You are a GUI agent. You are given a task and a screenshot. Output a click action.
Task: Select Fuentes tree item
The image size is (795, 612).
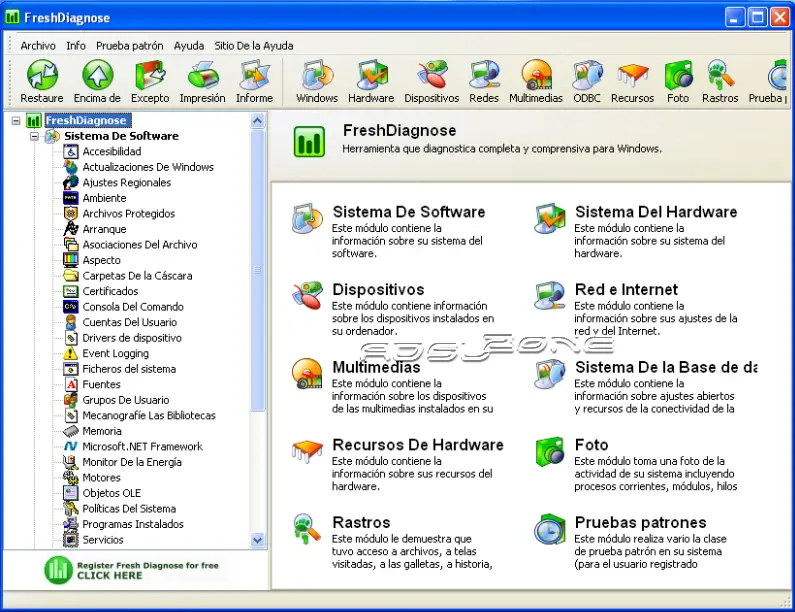coord(101,385)
